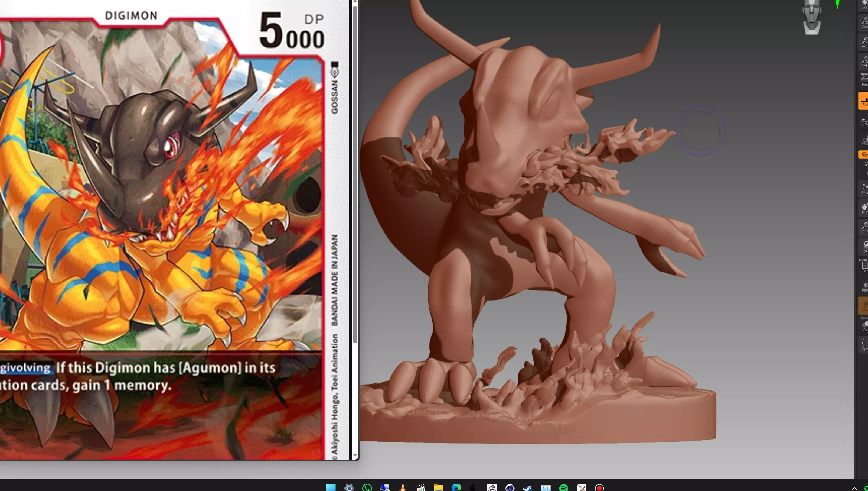Click the AAHalf view button
This screenshot has height=491, width=868.
coord(864,62)
